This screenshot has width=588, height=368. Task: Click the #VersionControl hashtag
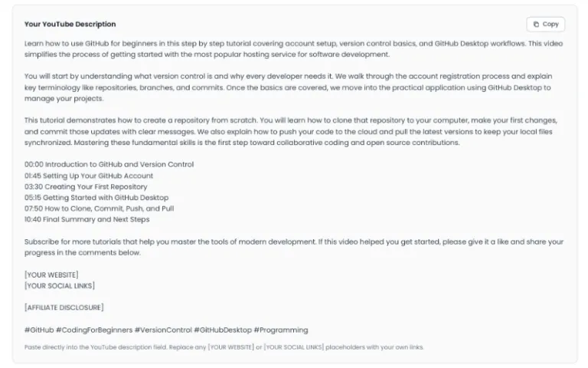click(163, 330)
